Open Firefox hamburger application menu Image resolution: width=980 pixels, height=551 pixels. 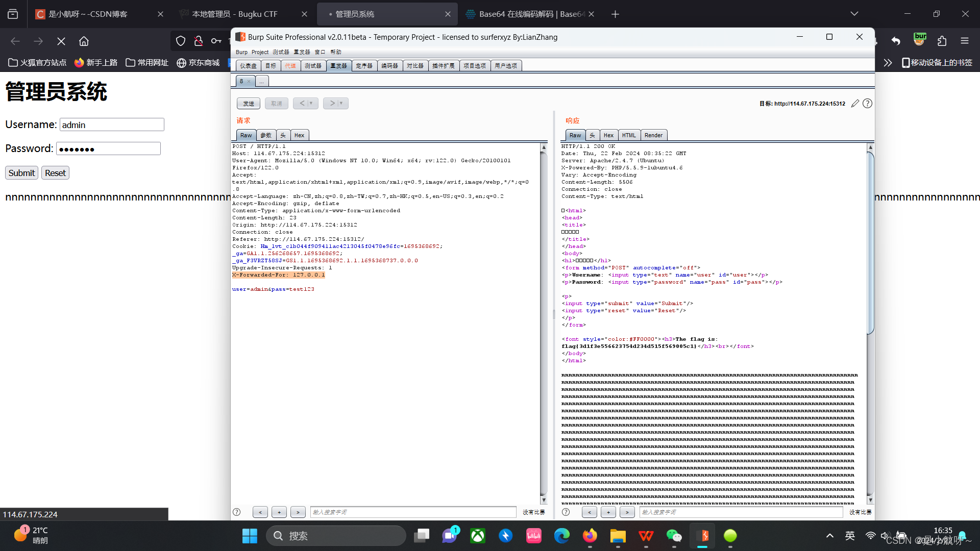point(964,41)
